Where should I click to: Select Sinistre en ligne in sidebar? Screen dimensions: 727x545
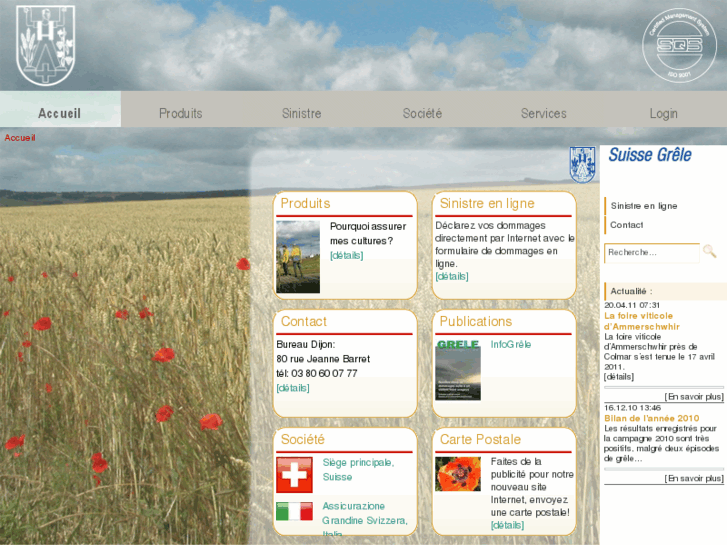644,206
